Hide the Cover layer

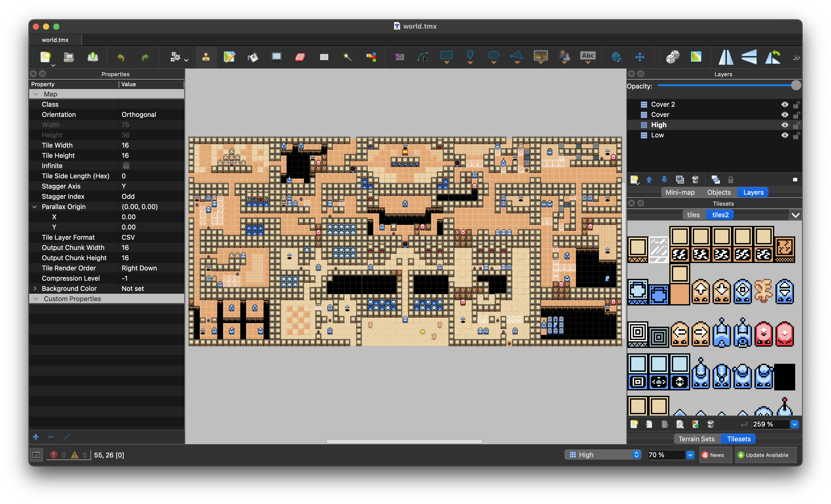coord(784,115)
